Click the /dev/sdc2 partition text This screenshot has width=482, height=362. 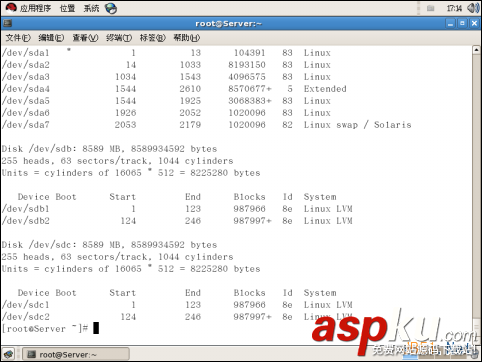point(26,317)
